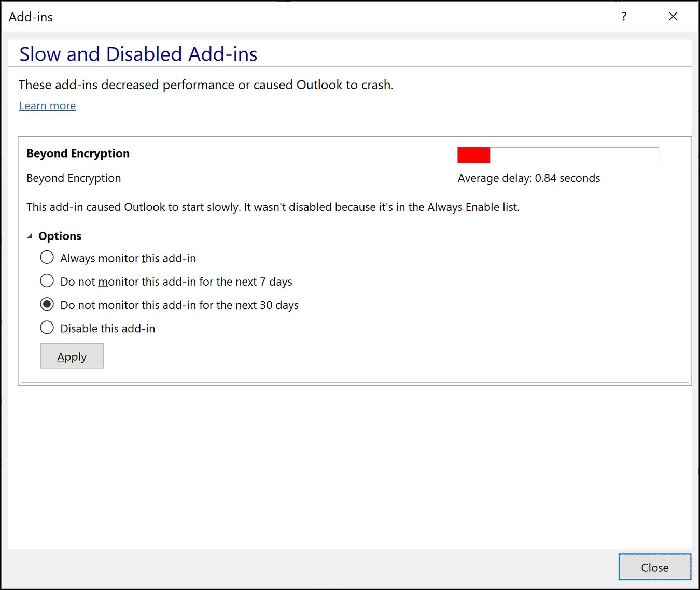
Task: Click the performance warning description
Action: coord(205,85)
